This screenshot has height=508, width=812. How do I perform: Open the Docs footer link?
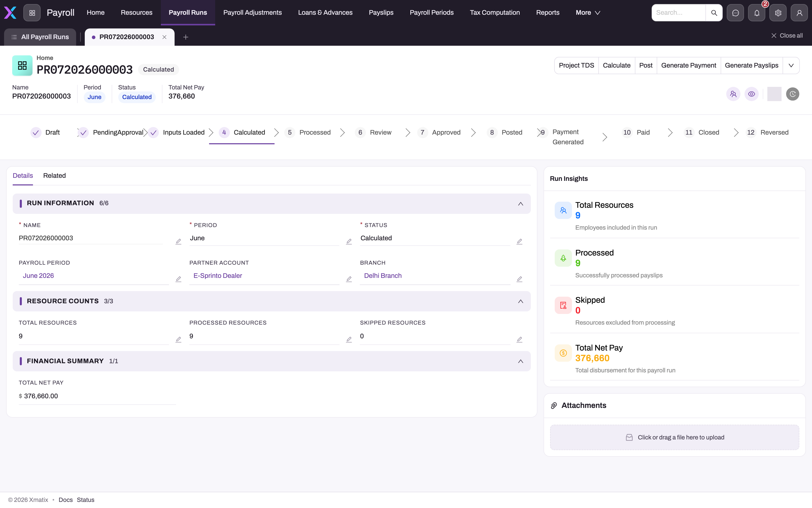pyautogui.click(x=65, y=500)
